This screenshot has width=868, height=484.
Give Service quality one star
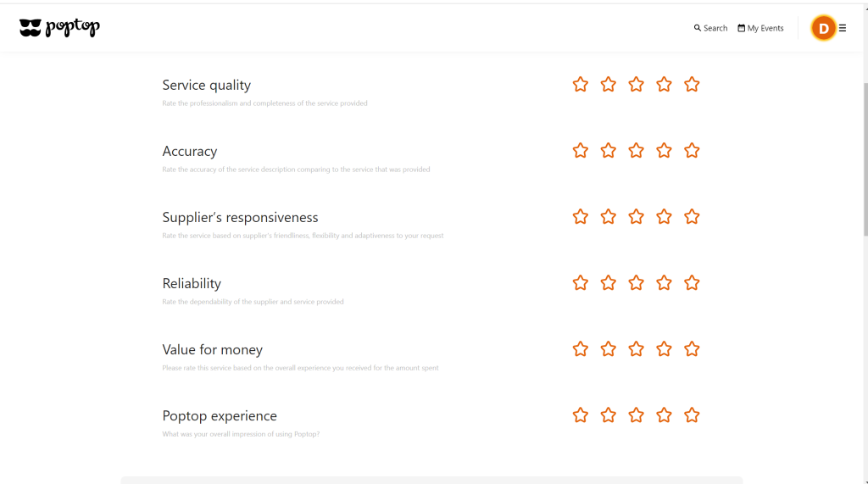(x=580, y=84)
